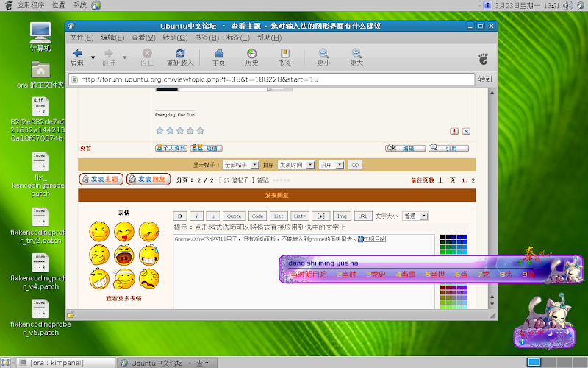Screen dimensions: 588x368
Task: Zoom out with 更小 magnifier icon
Action: pyautogui.click(x=323, y=53)
